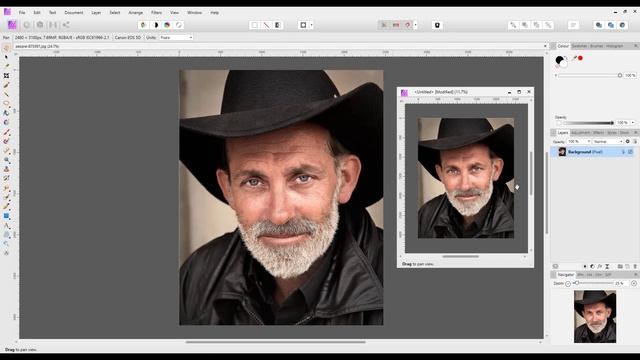Click the Assistant Manager icon

(437, 25)
